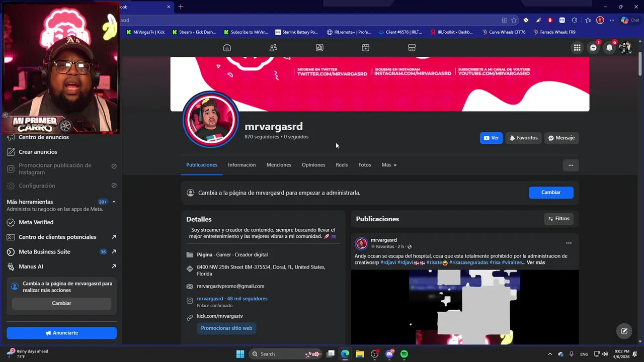Open the IRLToolkit Dashboard bookmark
The width and height of the screenshot is (644, 362).
(x=451, y=32)
